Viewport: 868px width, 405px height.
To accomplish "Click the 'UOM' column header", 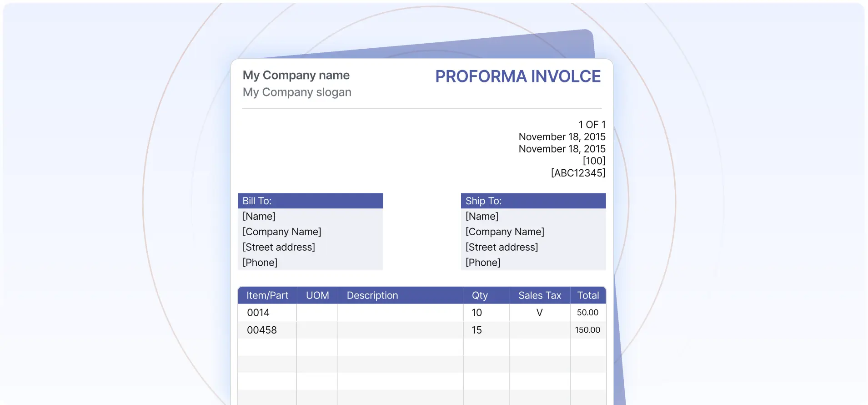I will point(317,295).
